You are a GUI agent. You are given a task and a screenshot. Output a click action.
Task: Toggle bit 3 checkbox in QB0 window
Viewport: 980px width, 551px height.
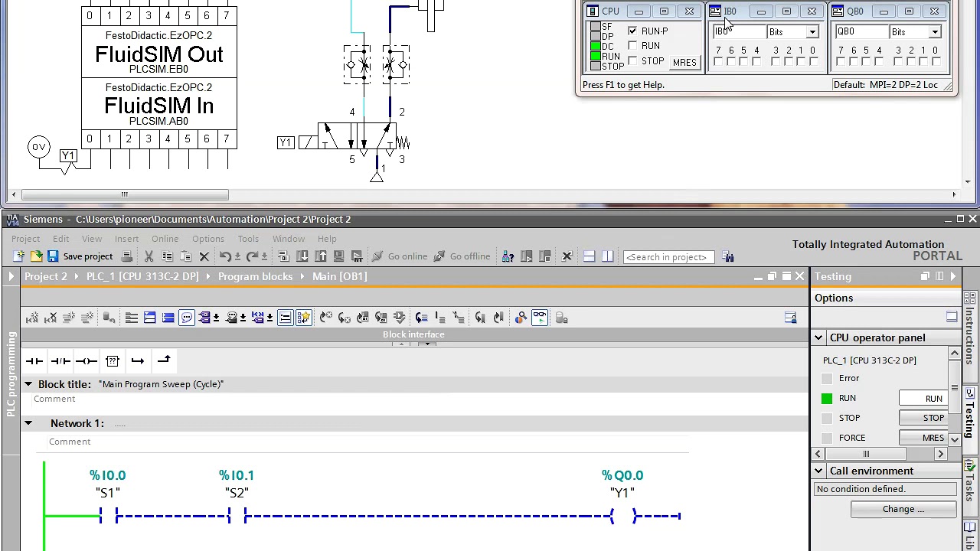click(x=898, y=62)
